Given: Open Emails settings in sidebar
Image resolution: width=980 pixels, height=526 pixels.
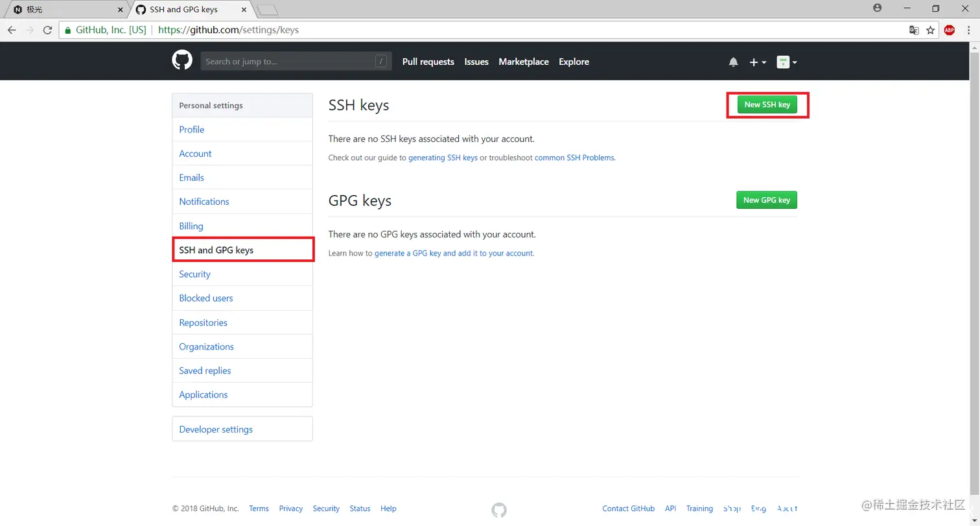Looking at the screenshot, I should coord(242,178).
